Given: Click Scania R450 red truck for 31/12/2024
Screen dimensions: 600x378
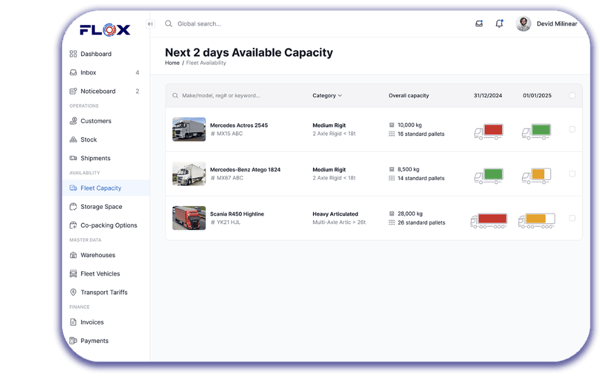Looking at the screenshot, I should 489,221.
